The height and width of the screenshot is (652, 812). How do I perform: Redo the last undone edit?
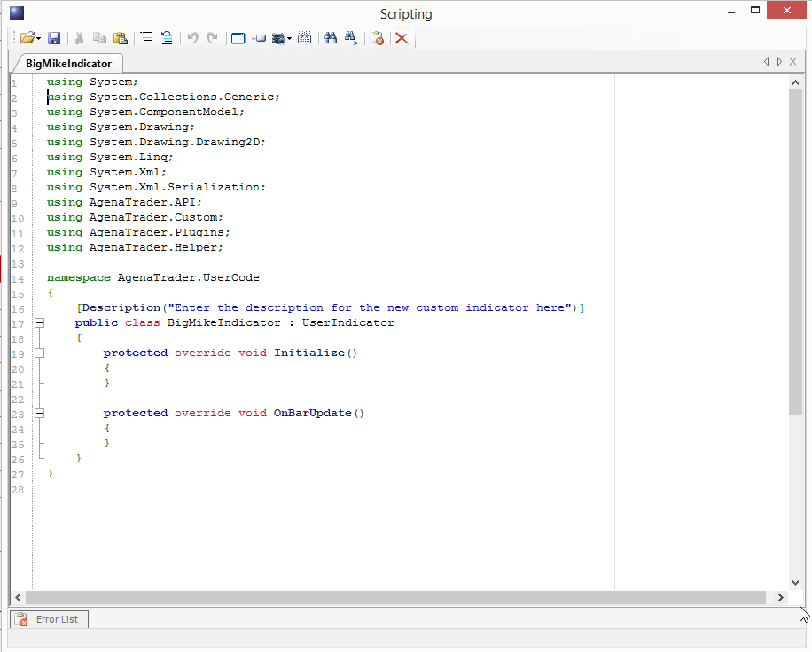[x=212, y=38]
